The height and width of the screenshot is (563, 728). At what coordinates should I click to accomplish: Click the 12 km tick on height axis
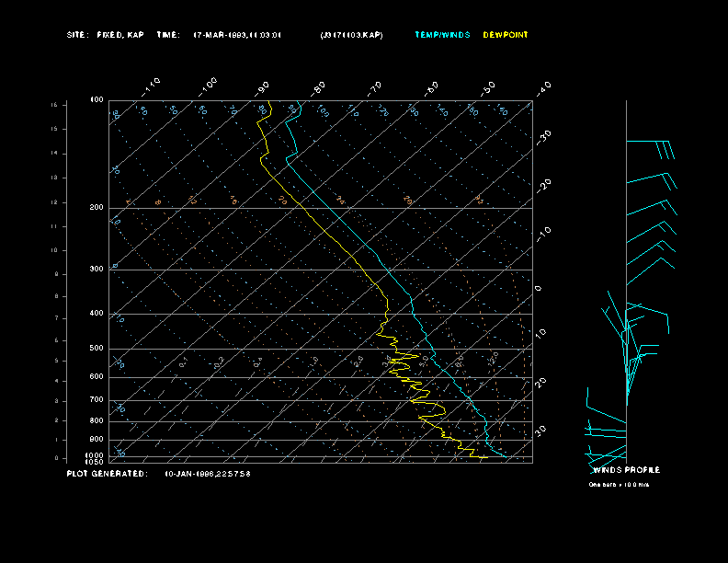click(55, 202)
